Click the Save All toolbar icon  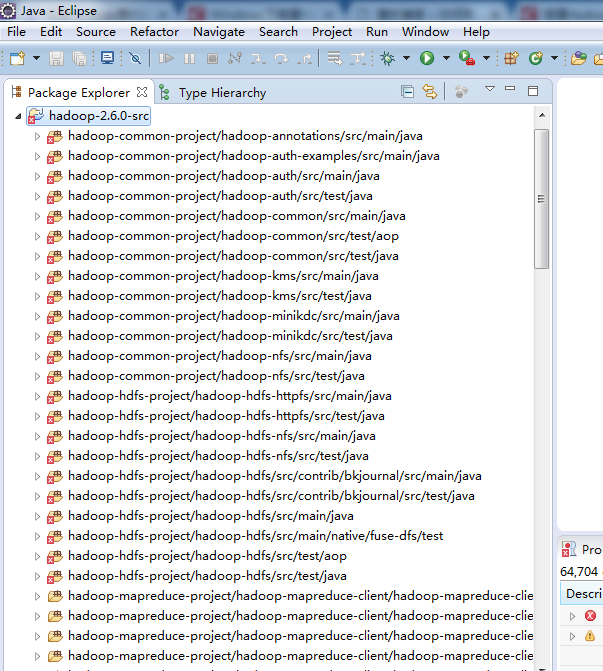point(80,58)
